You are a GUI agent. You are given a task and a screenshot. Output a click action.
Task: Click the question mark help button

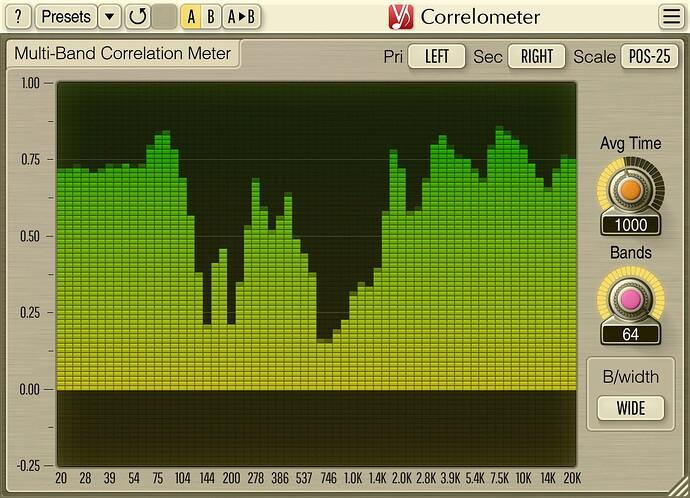[18, 16]
